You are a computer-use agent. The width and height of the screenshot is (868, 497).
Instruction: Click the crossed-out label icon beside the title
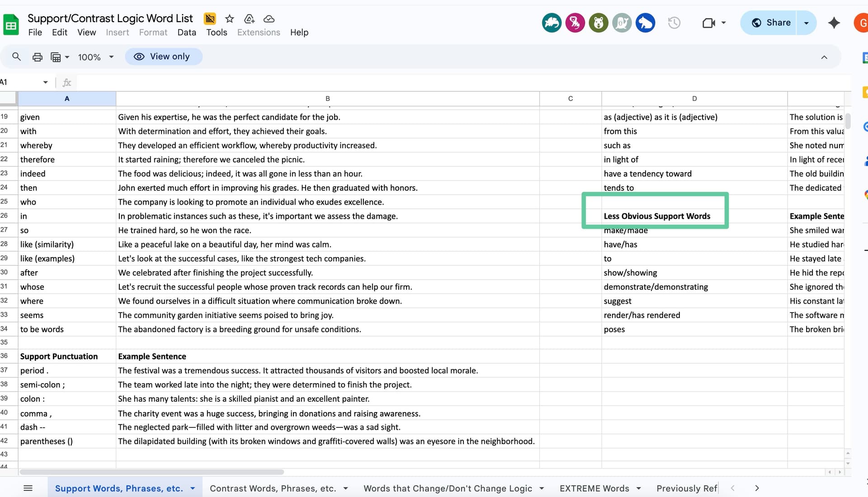(210, 19)
